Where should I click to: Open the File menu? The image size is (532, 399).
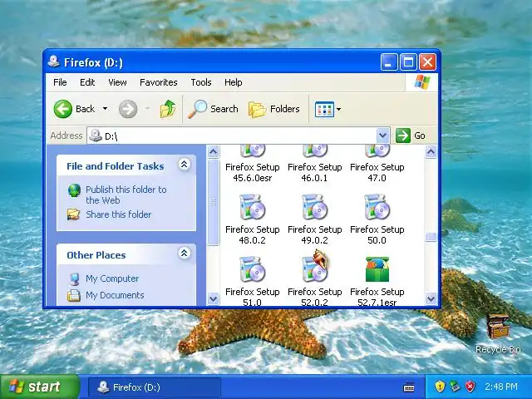pyautogui.click(x=60, y=82)
